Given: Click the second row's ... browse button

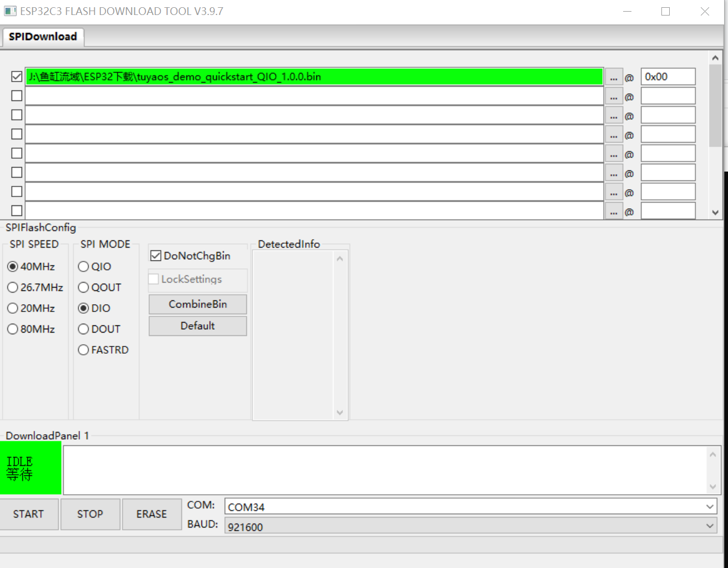Looking at the screenshot, I should click(614, 97).
